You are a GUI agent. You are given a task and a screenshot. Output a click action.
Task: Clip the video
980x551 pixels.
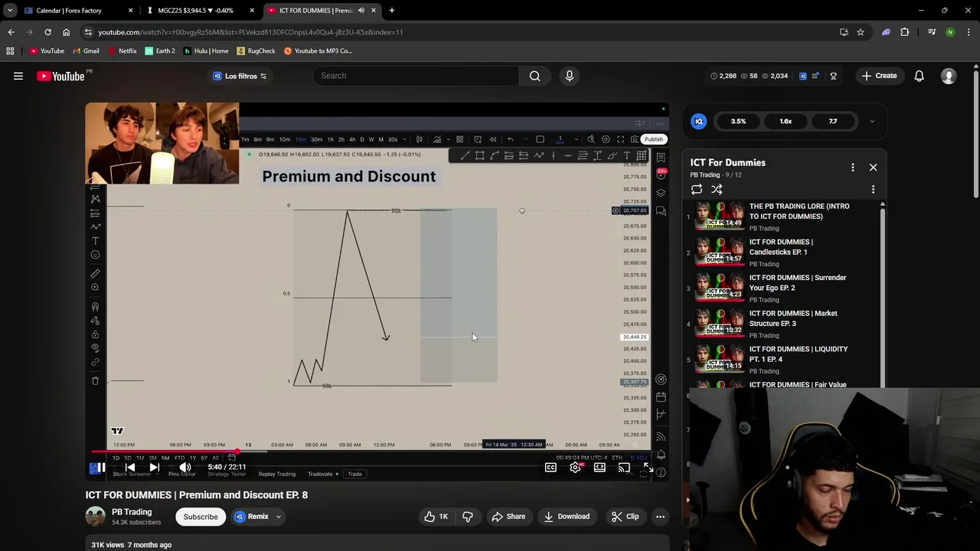coord(625,517)
